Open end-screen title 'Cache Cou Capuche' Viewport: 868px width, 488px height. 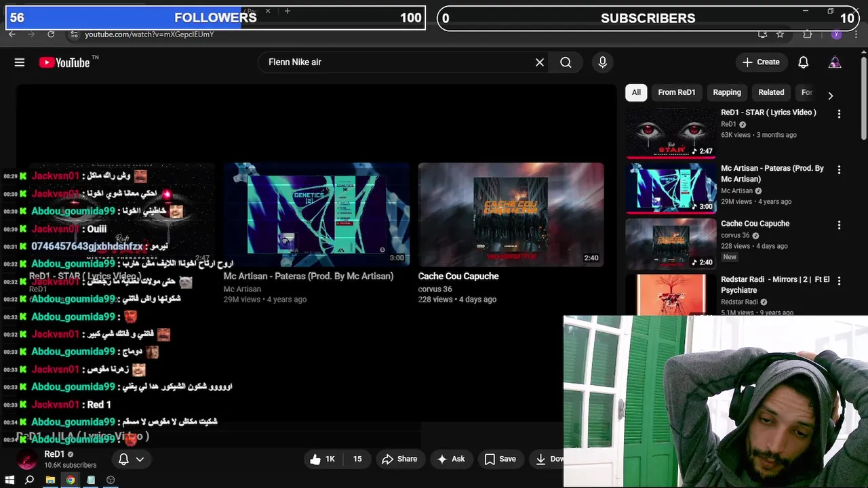point(458,277)
